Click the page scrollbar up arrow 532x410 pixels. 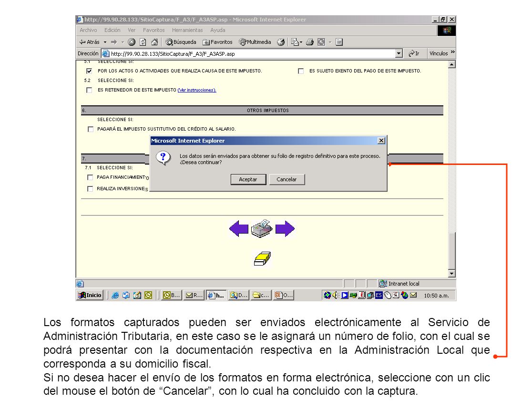tap(451, 64)
